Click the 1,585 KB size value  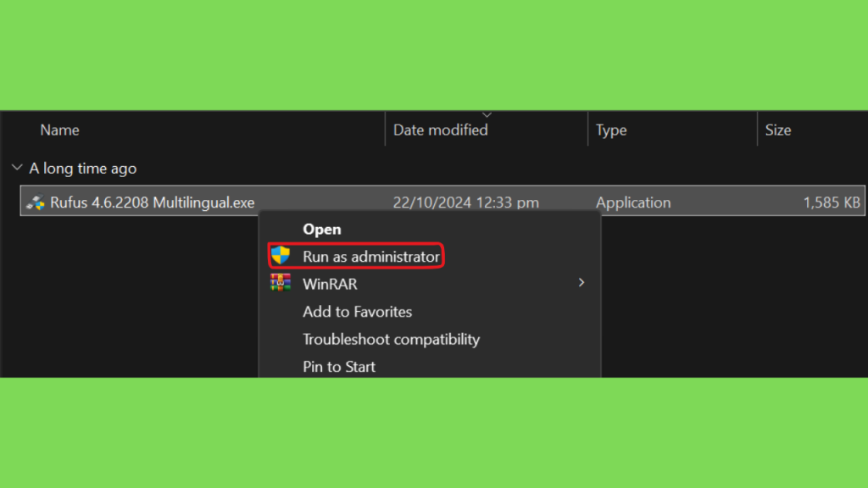(832, 202)
